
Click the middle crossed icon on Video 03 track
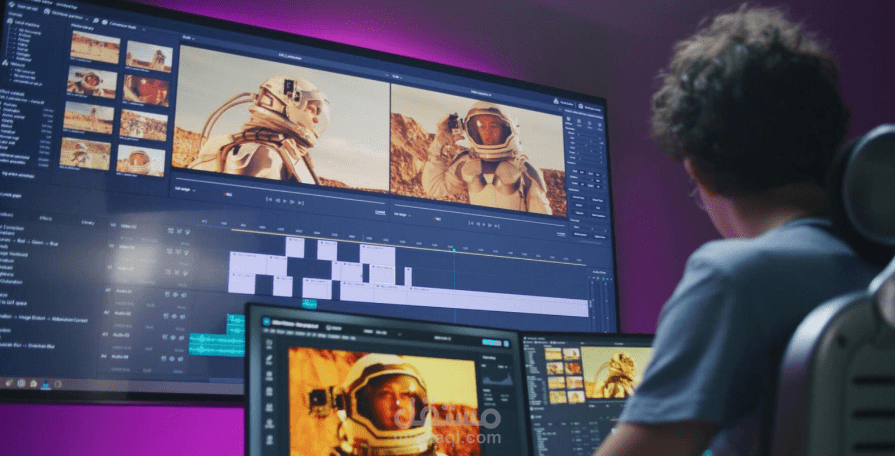(179, 231)
